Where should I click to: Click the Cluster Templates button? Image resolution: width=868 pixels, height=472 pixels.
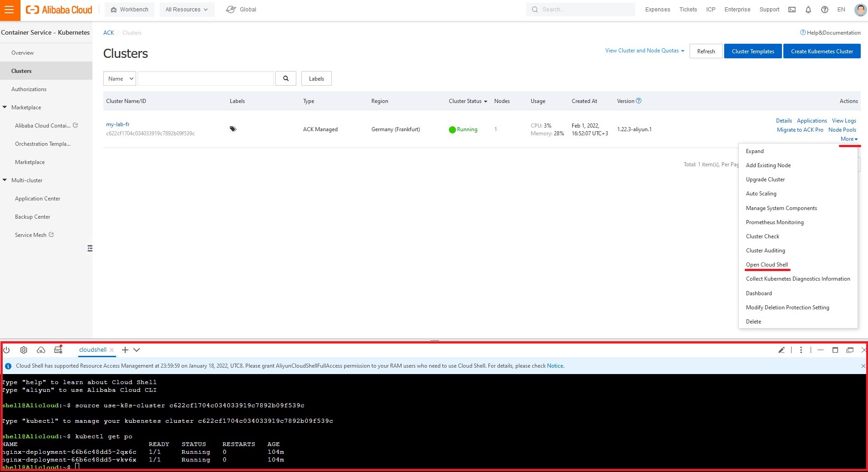tap(753, 51)
